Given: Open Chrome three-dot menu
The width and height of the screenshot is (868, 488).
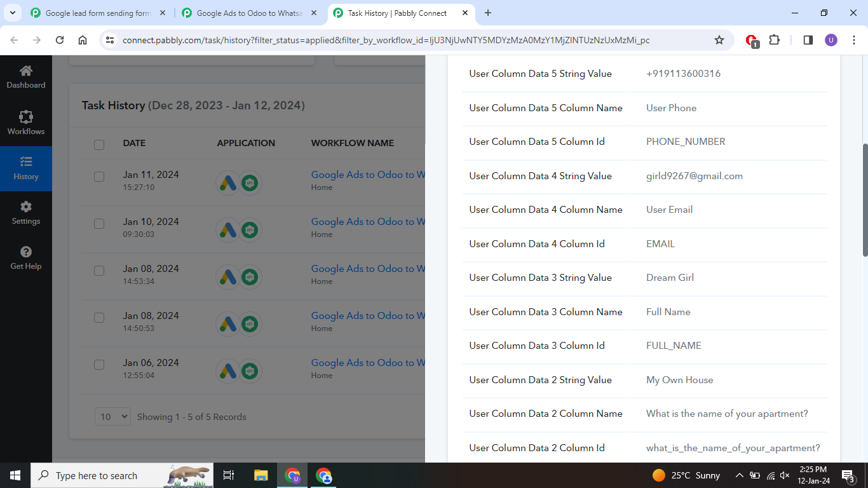Looking at the screenshot, I should [853, 40].
